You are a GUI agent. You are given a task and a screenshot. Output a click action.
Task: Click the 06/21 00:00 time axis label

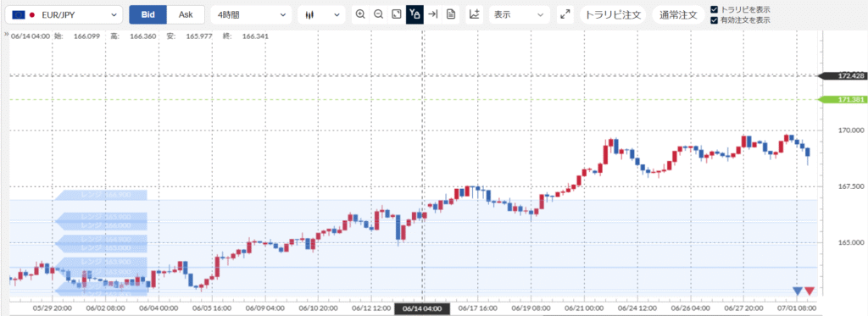point(583,309)
